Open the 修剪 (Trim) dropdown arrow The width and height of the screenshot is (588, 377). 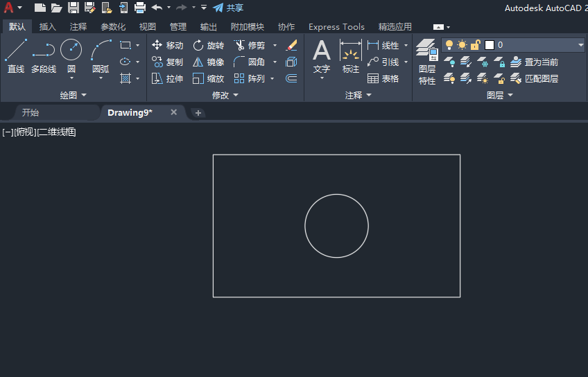click(275, 45)
